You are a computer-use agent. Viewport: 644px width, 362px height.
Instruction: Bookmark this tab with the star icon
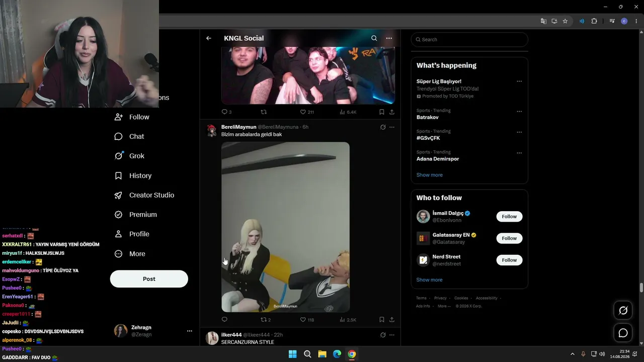coord(565,21)
